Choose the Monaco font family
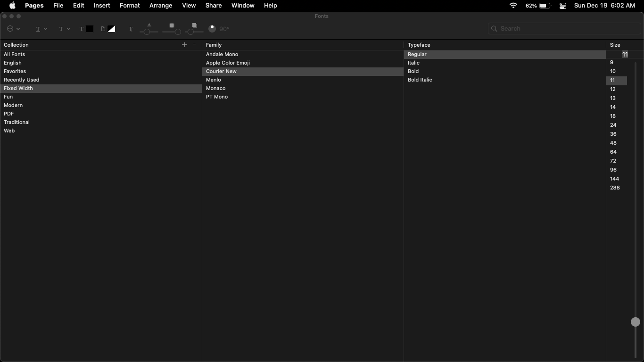Viewport: 644px width, 362px height. click(303, 89)
